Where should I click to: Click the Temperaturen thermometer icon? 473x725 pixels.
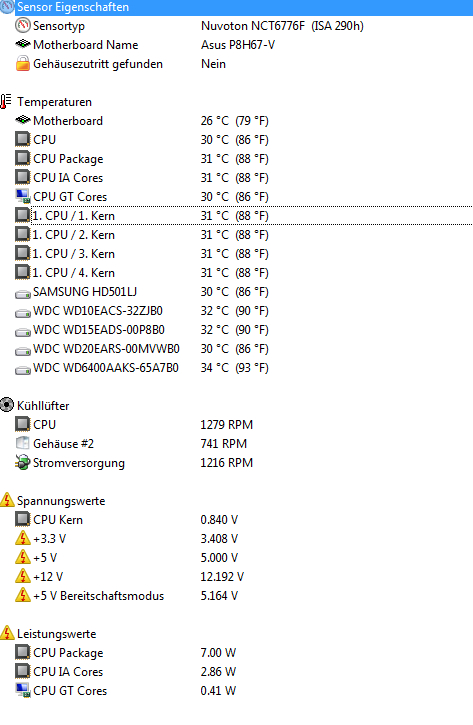pyautogui.click(x=6, y=101)
